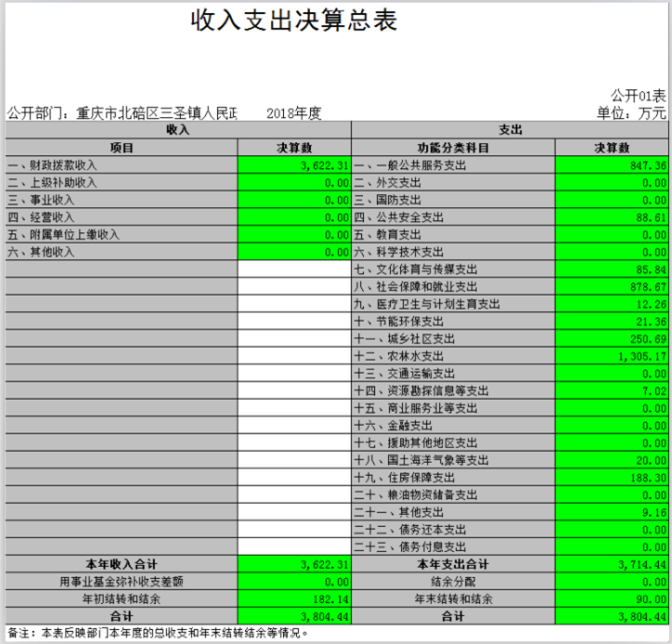Screen dimensions: 672x644
Task: Select the 一、一般公共服务支出 cell
Action: click(453, 165)
